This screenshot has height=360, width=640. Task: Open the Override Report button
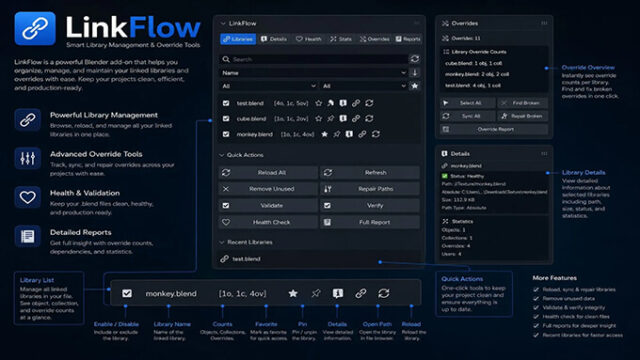494,129
